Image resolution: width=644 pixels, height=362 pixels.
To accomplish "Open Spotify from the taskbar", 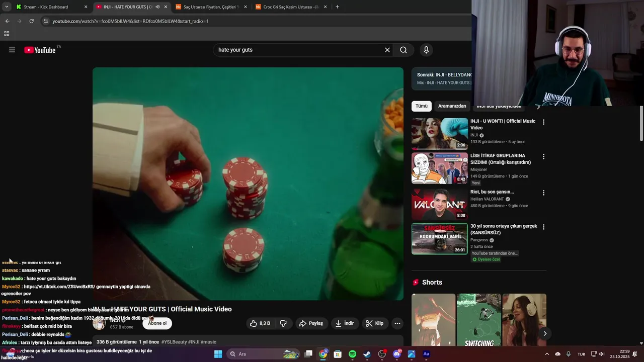I will tap(352, 354).
